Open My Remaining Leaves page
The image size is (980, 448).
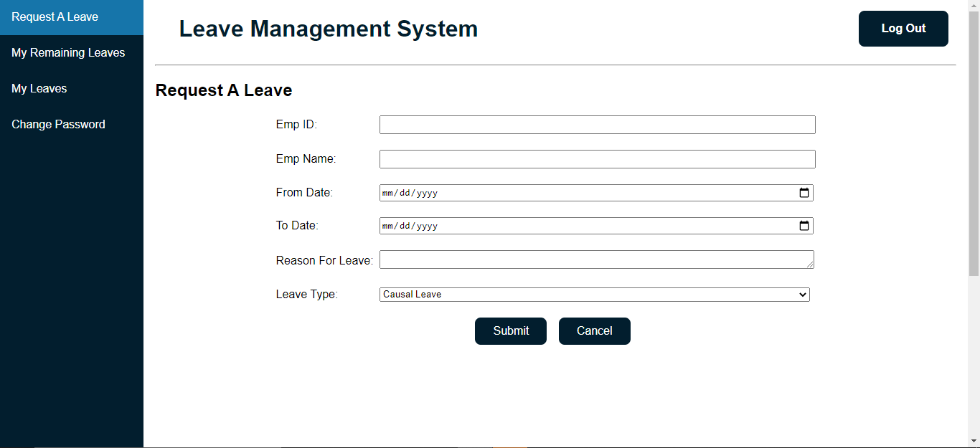click(67, 52)
